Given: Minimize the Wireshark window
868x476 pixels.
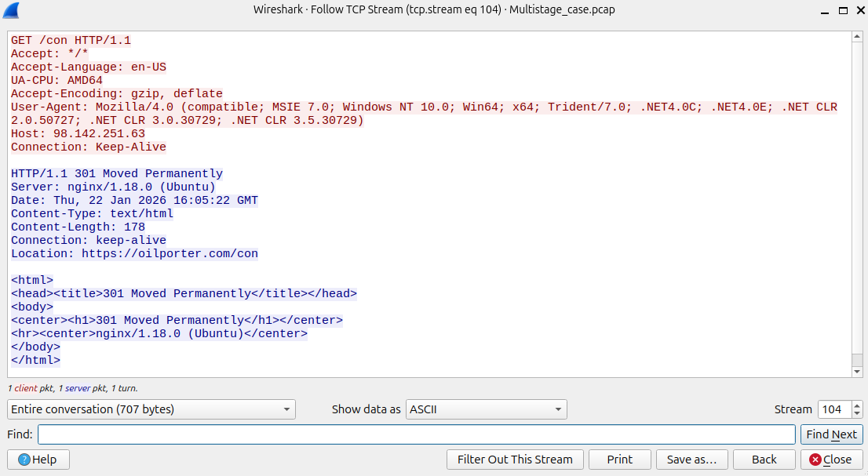Looking at the screenshot, I should 825,10.
